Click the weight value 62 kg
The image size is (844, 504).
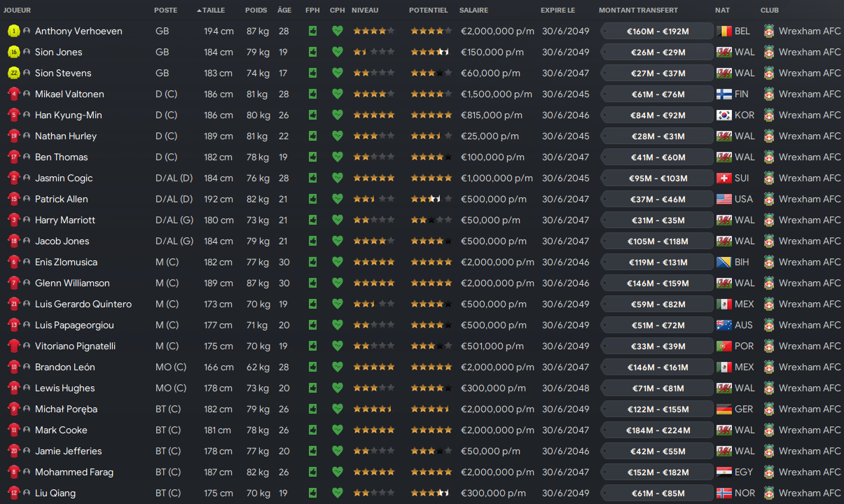[258, 367]
